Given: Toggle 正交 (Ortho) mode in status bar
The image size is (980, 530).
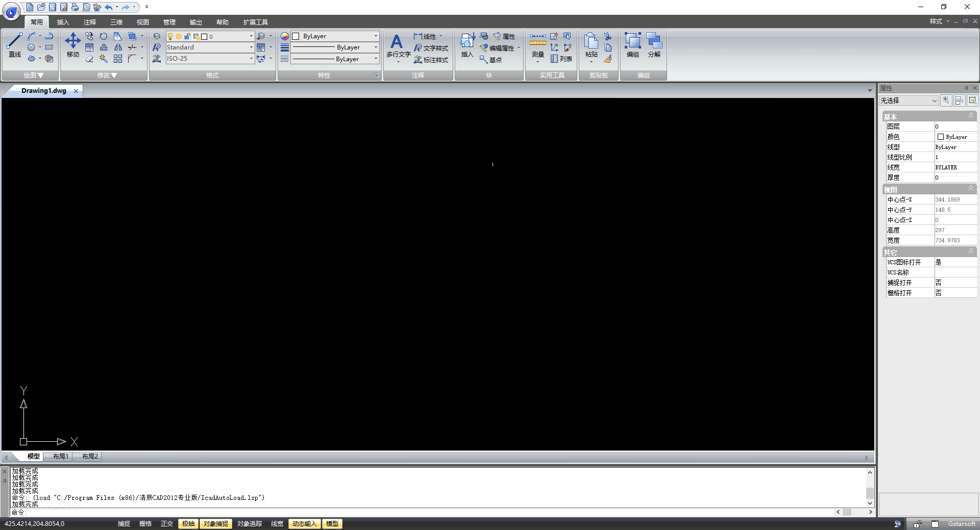Looking at the screenshot, I should tap(167, 523).
